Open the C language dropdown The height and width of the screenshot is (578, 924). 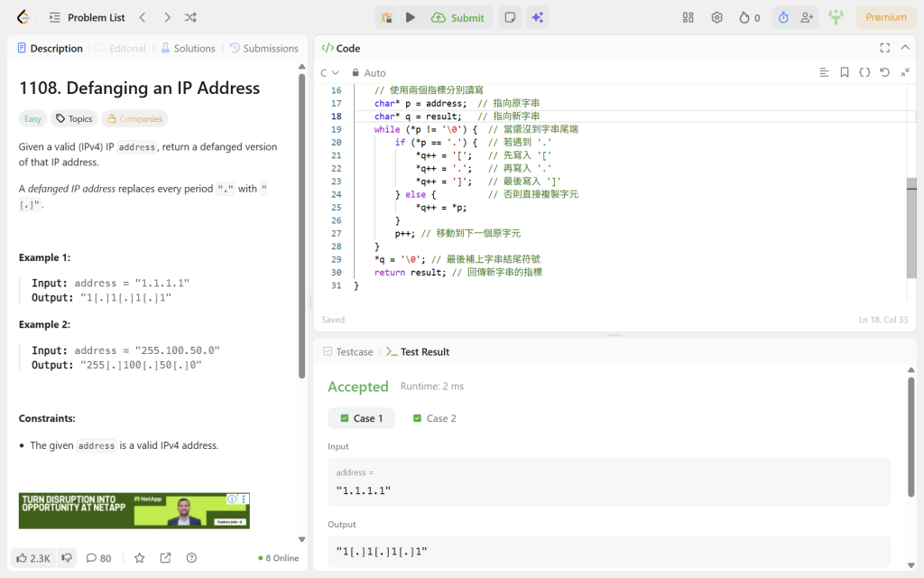(x=329, y=73)
